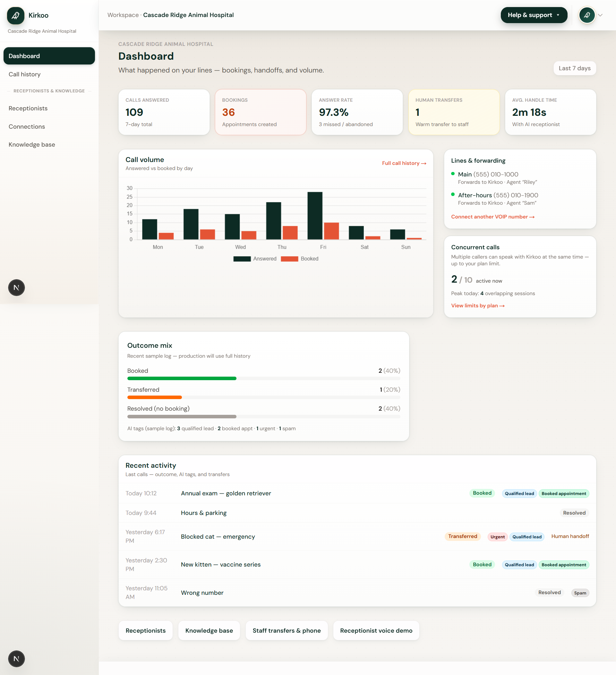Click the Urgent tag on Blocked cat row
The width and height of the screenshot is (616, 675).
click(x=498, y=537)
